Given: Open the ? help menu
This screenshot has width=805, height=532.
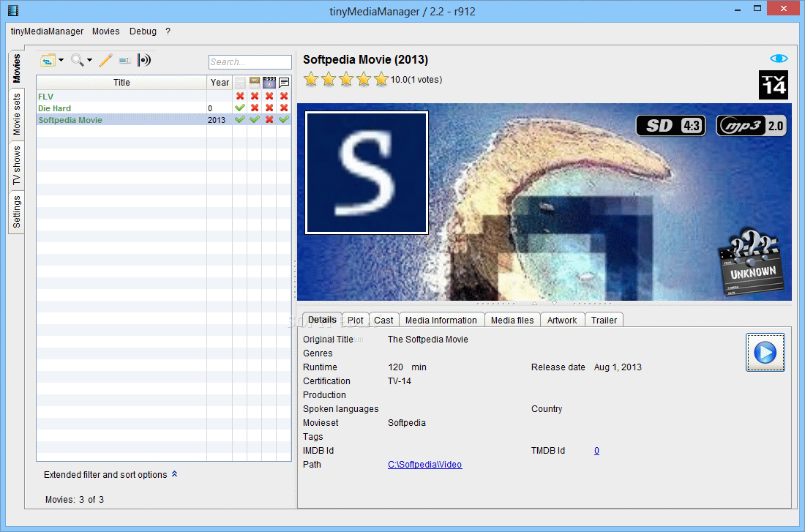Looking at the screenshot, I should click(x=168, y=31).
